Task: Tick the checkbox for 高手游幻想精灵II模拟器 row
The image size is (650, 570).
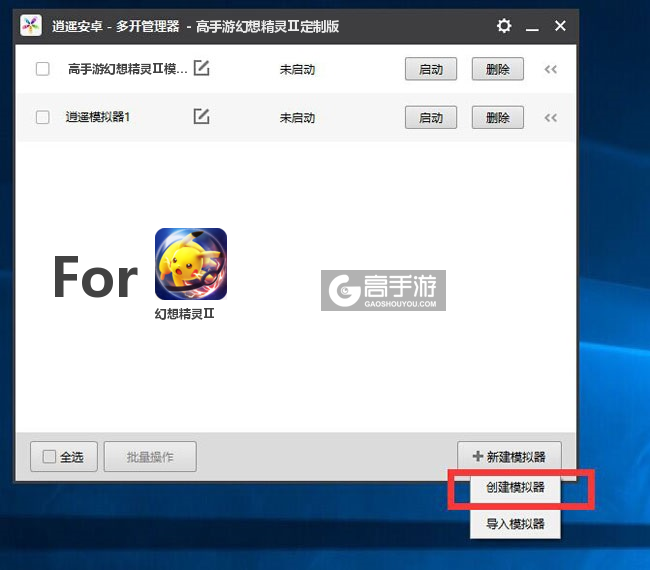Action: (43, 69)
